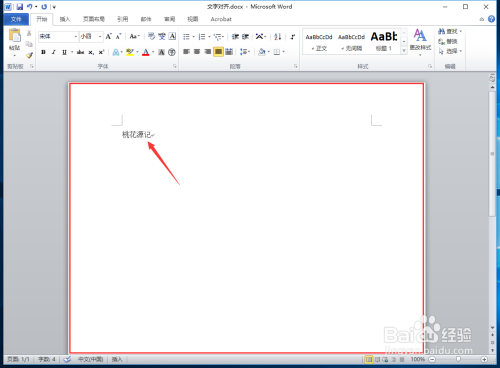Click the Increase Indent icon
This screenshot has height=368, width=500.
(x=245, y=36)
